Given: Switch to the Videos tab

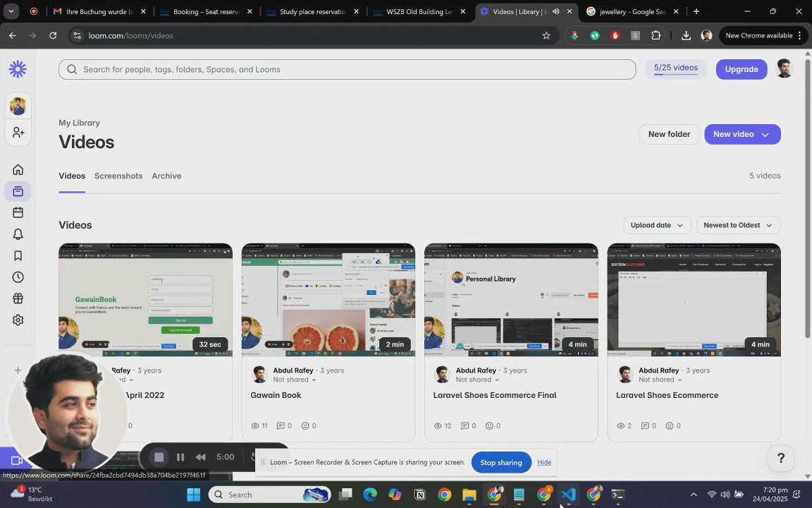Looking at the screenshot, I should [x=72, y=176].
